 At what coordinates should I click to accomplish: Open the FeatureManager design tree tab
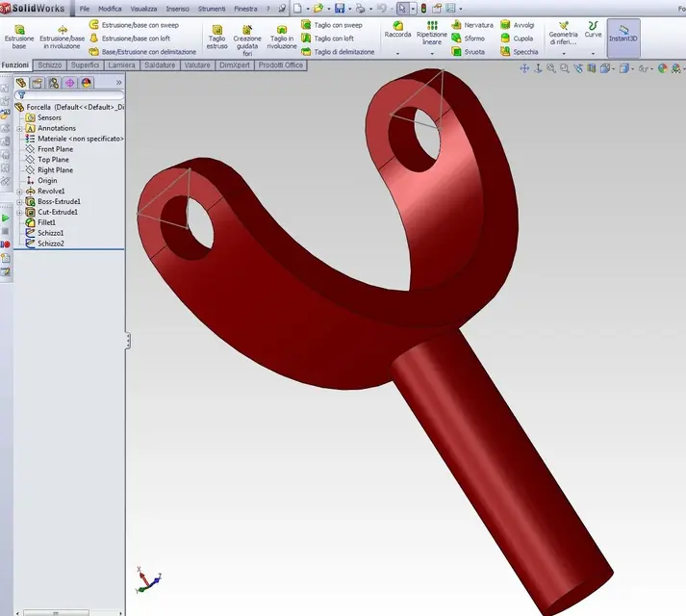[21, 83]
